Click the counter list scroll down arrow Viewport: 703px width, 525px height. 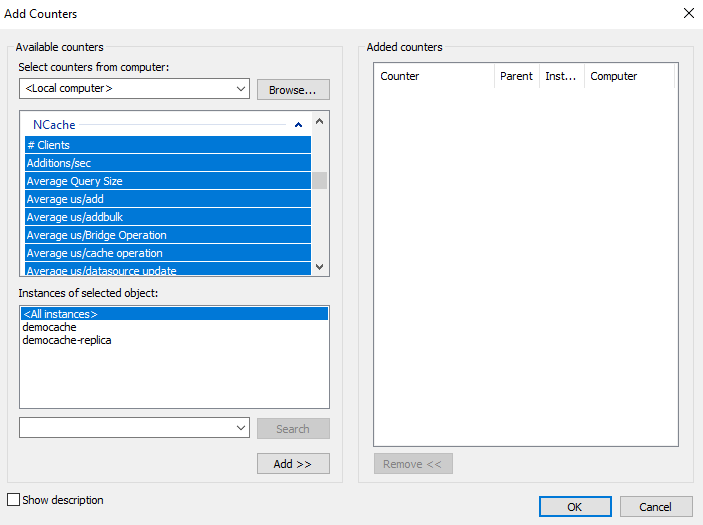coord(319,267)
